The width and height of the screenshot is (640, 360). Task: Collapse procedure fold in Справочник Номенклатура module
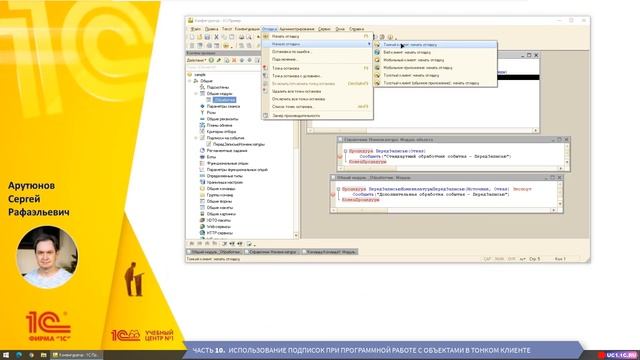(345, 151)
